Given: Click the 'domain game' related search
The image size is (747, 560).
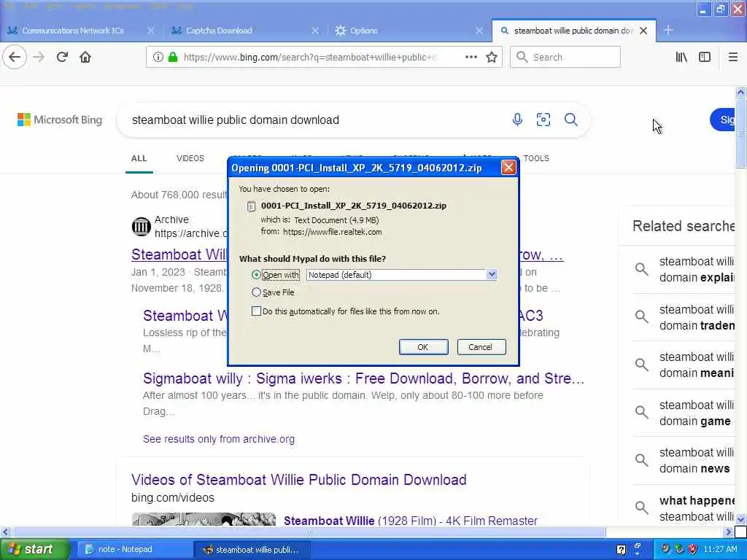Looking at the screenshot, I should coord(695,413).
